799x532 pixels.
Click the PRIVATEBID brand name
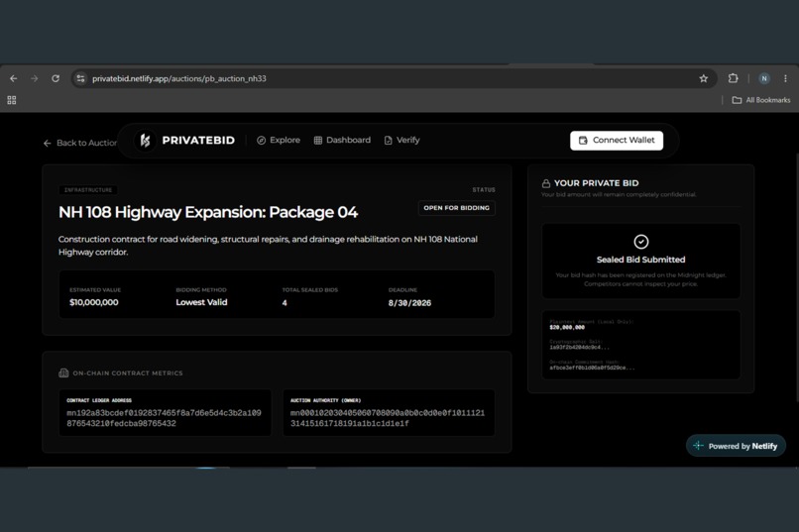[x=198, y=140]
